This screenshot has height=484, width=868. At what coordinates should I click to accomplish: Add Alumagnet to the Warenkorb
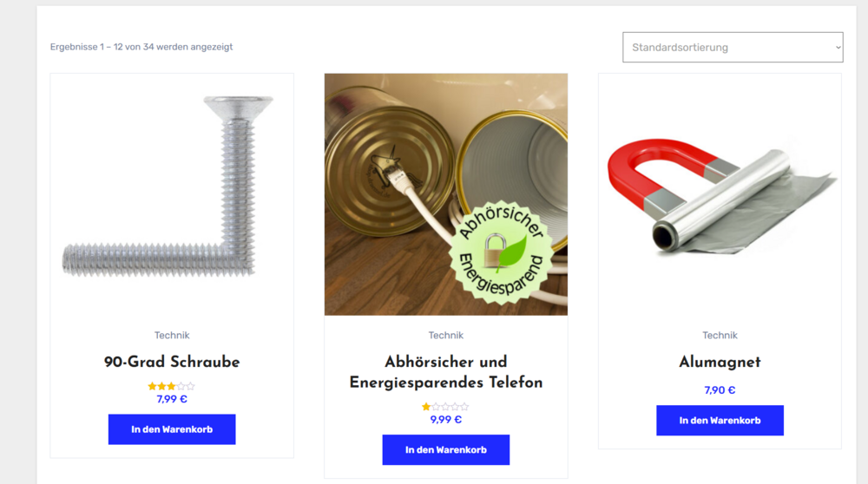720,421
